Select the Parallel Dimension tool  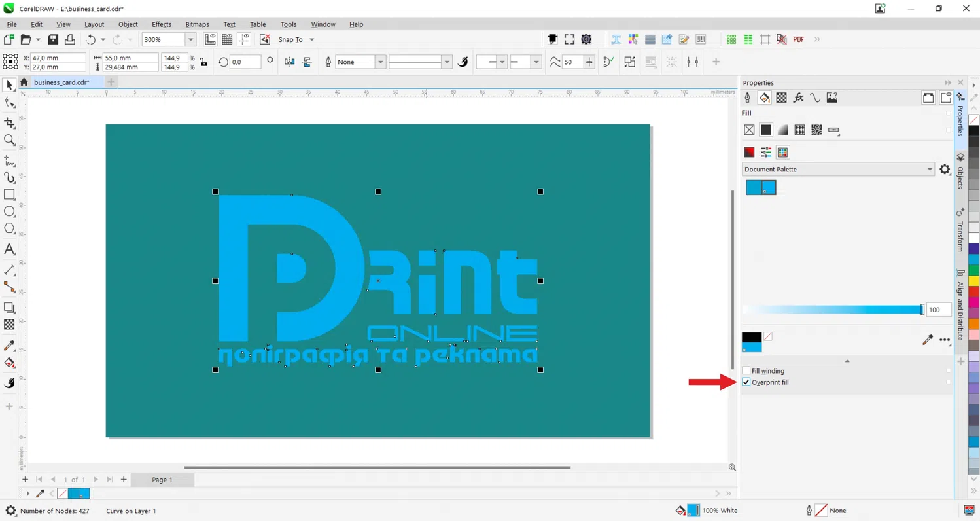[x=9, y=270]
